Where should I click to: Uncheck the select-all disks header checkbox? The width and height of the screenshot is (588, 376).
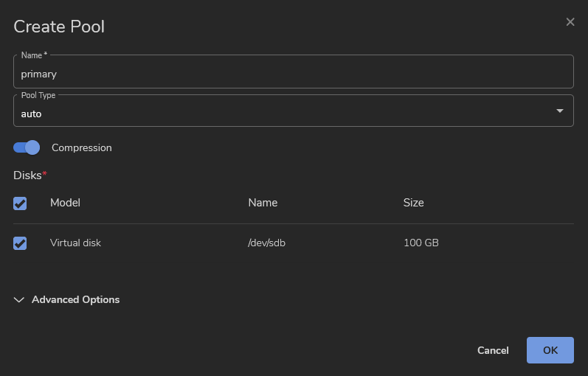[x=21, y=203]
